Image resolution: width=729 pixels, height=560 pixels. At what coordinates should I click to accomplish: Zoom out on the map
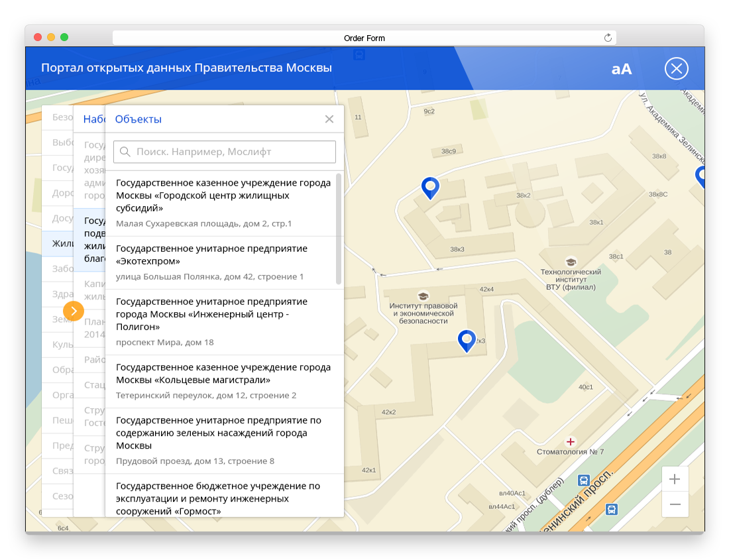pyautogui.click(x=675, y=504)
